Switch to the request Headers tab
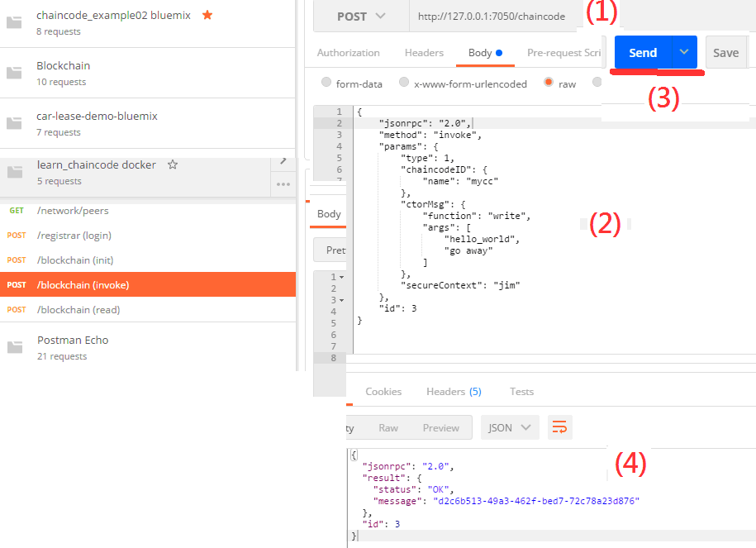Screen dimensions: 756x548 424,53
